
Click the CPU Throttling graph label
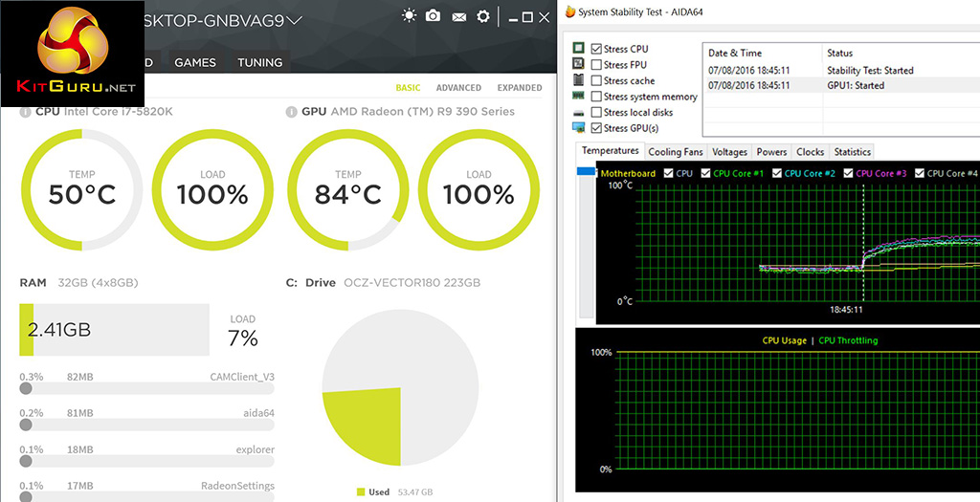(x=848, y=340)
